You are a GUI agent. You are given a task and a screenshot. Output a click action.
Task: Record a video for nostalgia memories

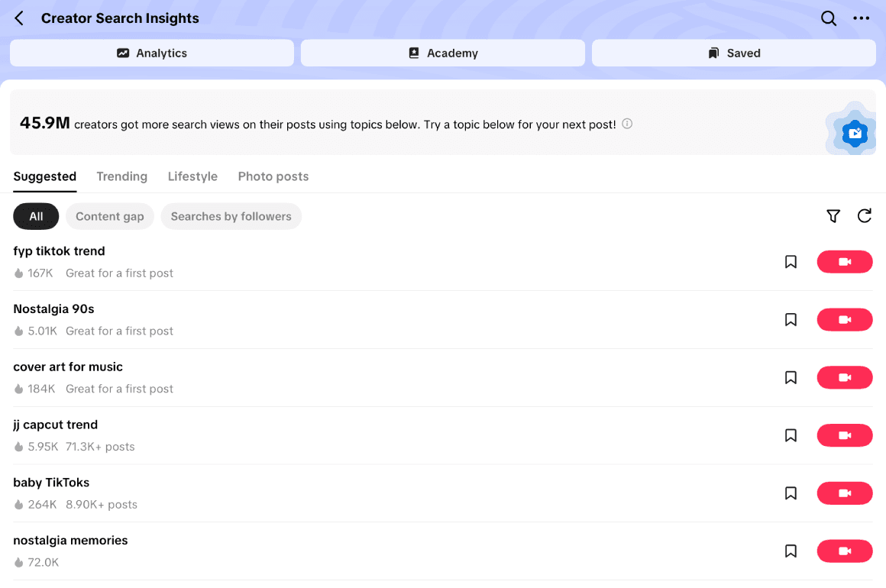tap(845, 551)
